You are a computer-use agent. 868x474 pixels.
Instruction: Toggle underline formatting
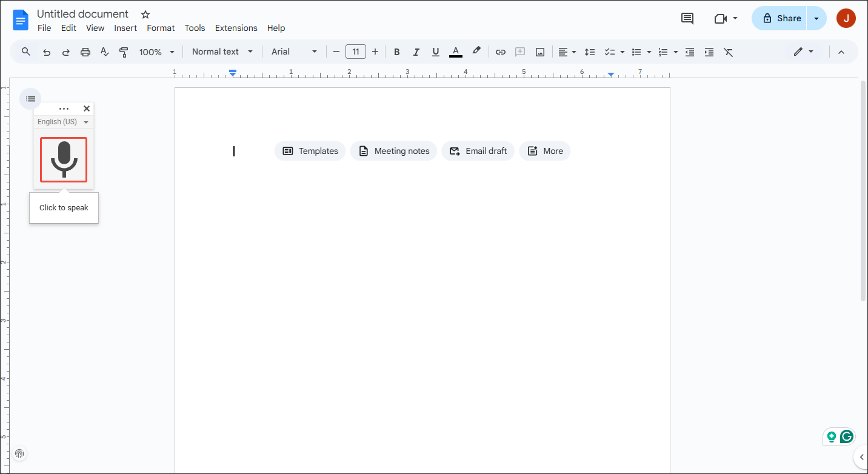[436, 52]
